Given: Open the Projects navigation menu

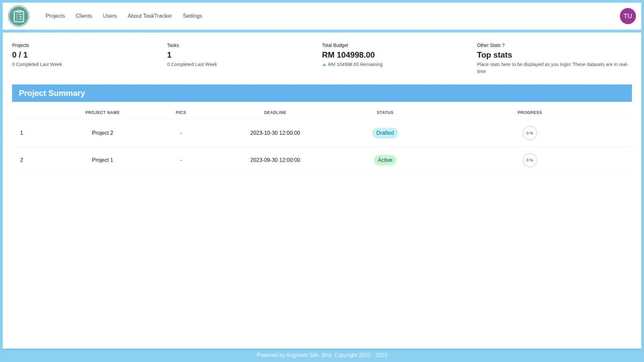Looking at the screenshot, I should [x=55, y=16].
